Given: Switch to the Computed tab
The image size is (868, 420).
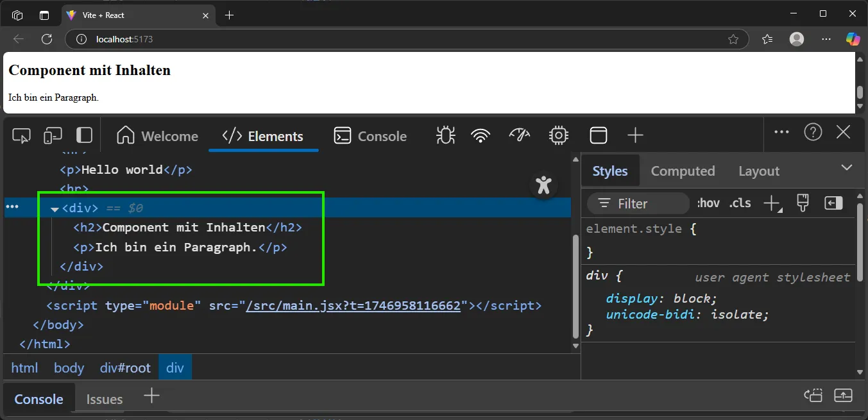Looking at the screenshot, I should pos(683,171).
